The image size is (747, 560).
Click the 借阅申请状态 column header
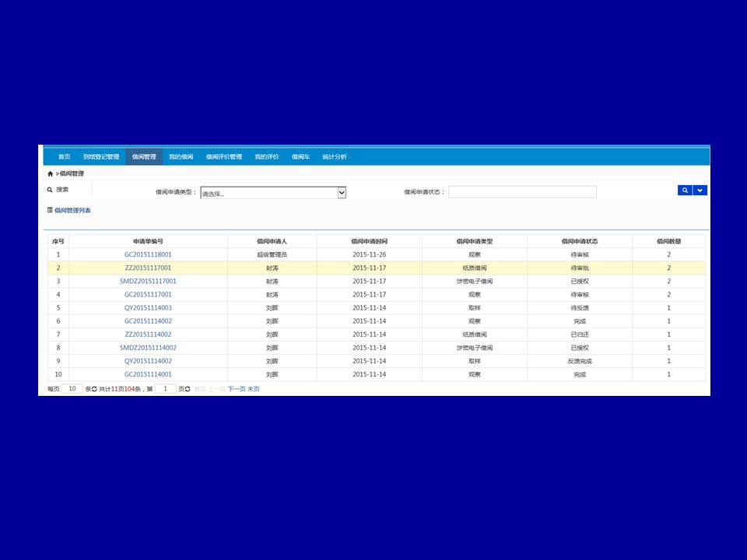pos(580,241)
